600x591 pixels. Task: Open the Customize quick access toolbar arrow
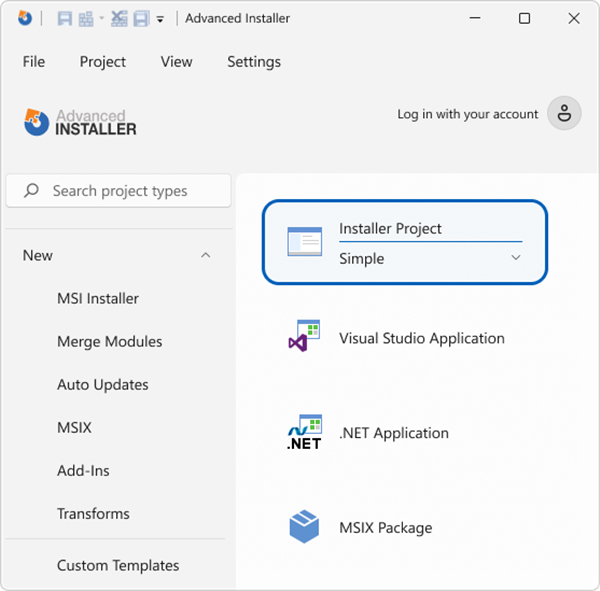tap(160, 19)
